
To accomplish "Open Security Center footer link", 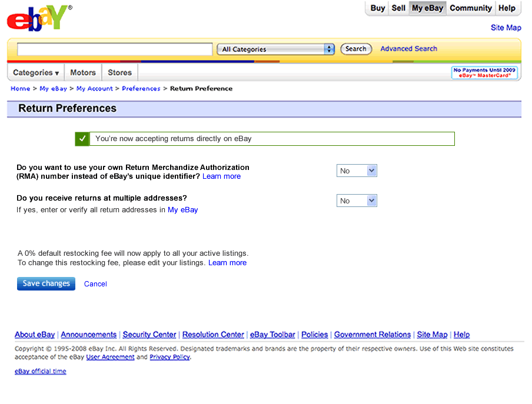I will 149,335.
